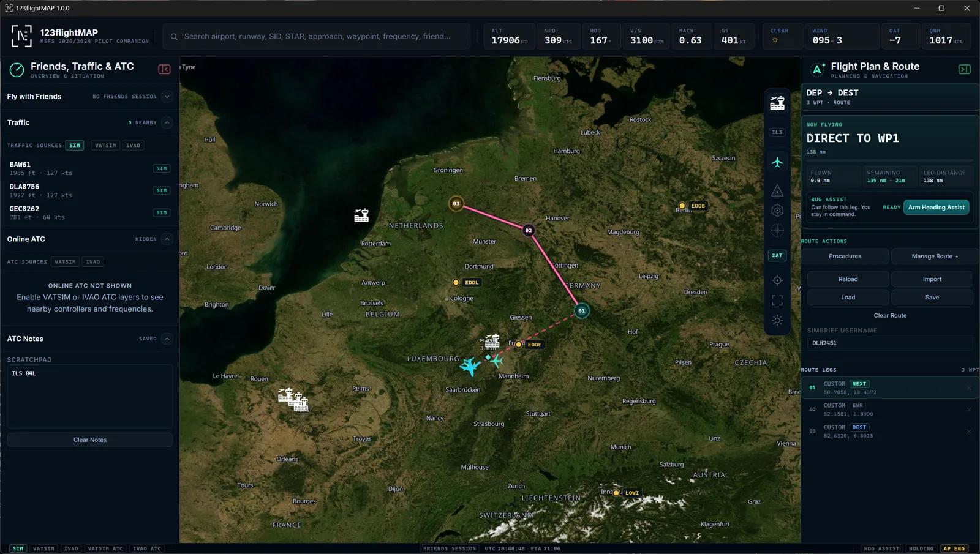Collapse the Traffic section chevron

click(x=167, y=123)
